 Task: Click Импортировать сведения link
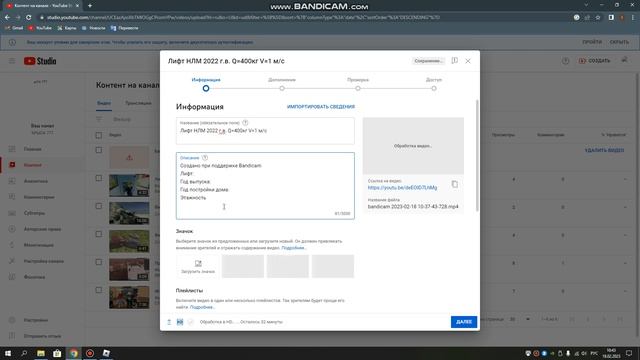pos(321,107)
